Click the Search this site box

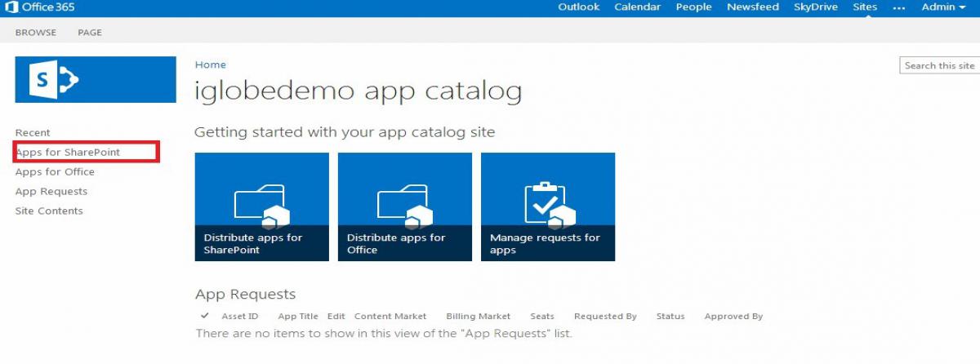click(x=939, y=65)
